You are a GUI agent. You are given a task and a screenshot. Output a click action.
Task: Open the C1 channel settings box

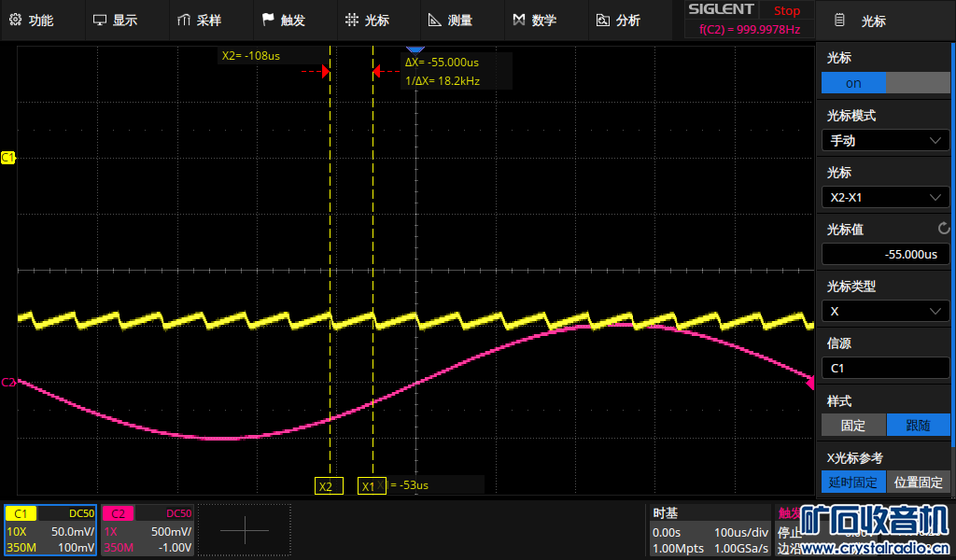[50, 530]
